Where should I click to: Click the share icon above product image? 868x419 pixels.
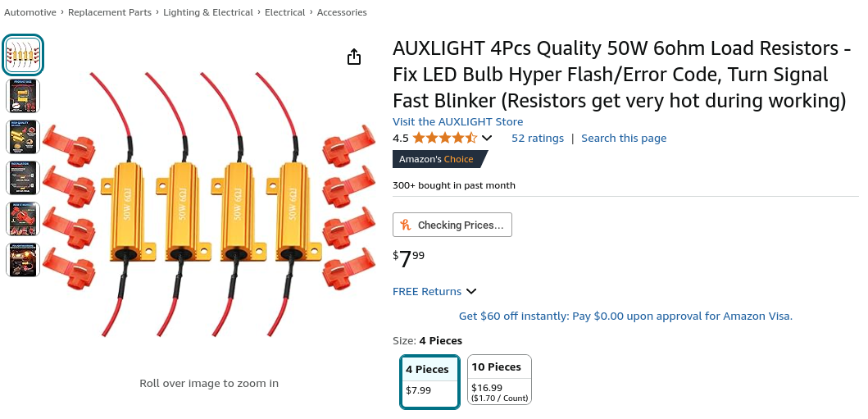(353, 57)
